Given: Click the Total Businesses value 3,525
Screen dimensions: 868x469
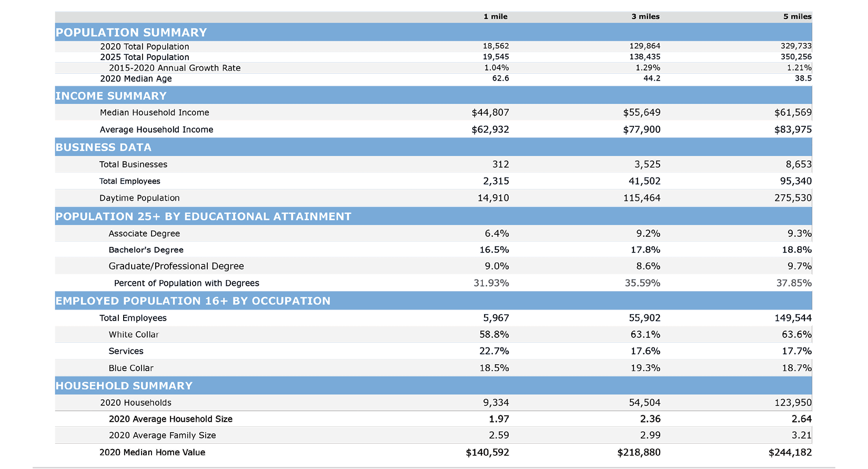Looking at the screenshot, I should pyautogui.click(x=647, y=164).
